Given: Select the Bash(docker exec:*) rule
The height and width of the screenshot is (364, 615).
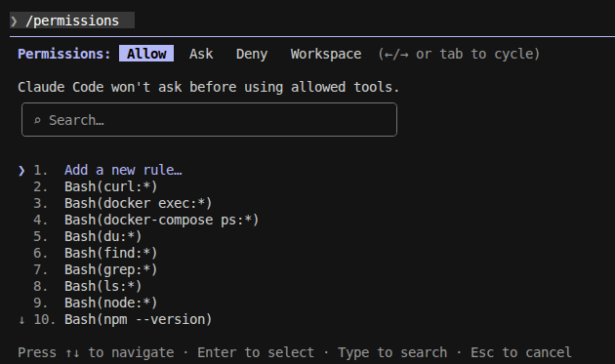Looking at the screenshot, I should coord(138,203).
